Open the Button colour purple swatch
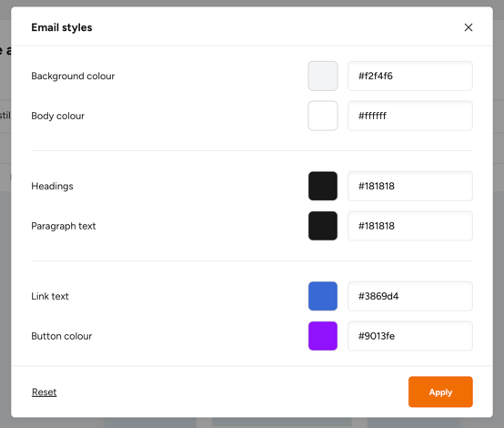504x428 pixels. tap(323, 336)
